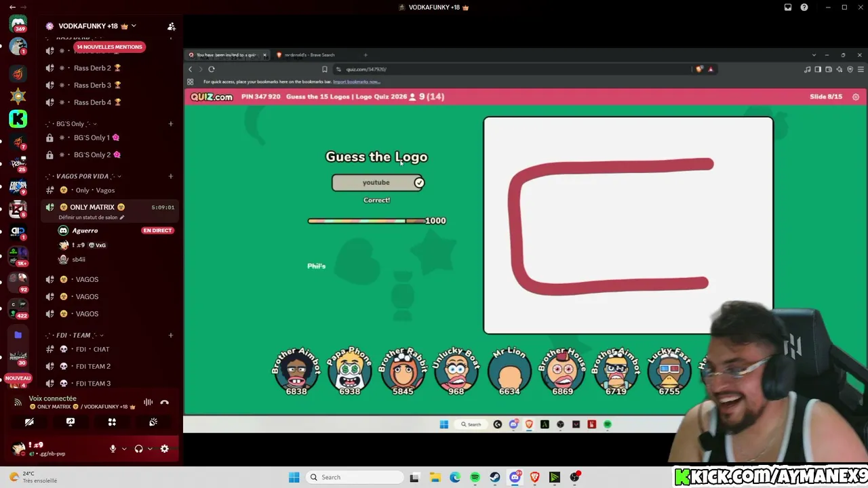Open the server folder icon in sidebar
The image size is (868, 488).
click(x=18, y=335)
